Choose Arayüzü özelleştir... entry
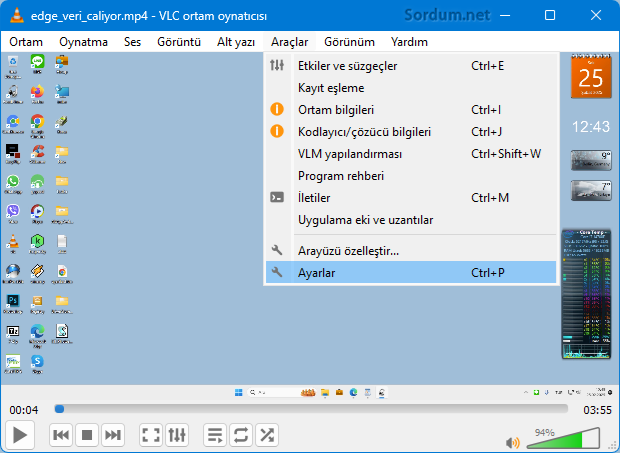 coord(411,251)
